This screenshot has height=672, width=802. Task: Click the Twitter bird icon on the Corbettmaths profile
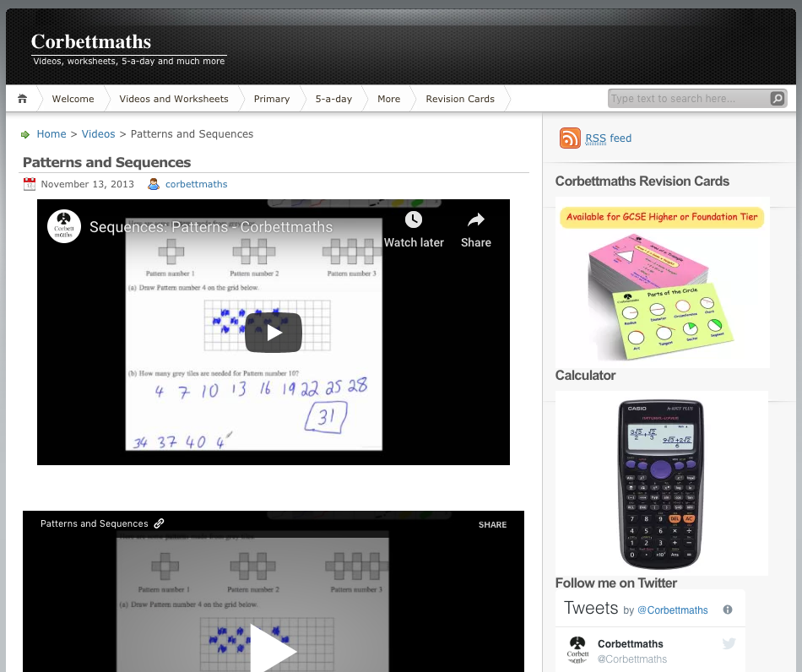[729, 643]
